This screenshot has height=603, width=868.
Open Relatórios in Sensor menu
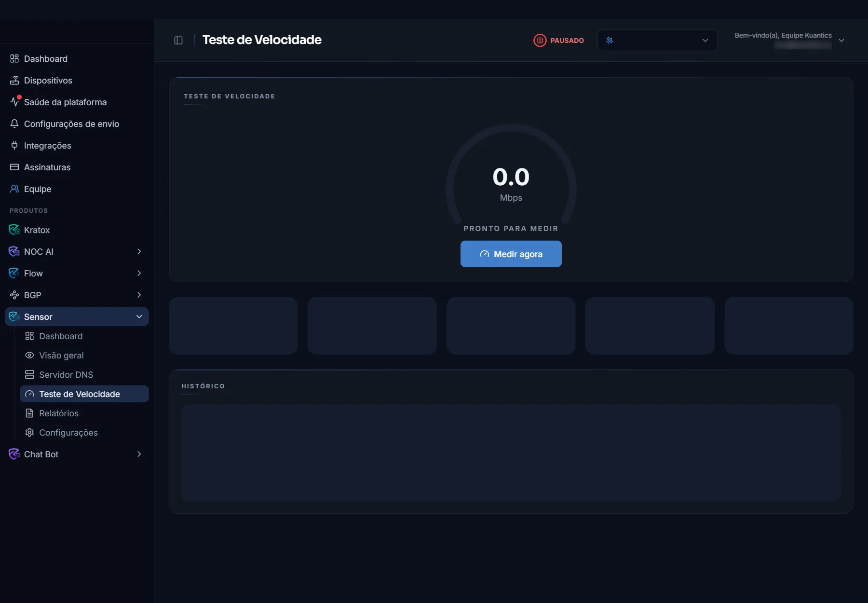coord(84,413)
